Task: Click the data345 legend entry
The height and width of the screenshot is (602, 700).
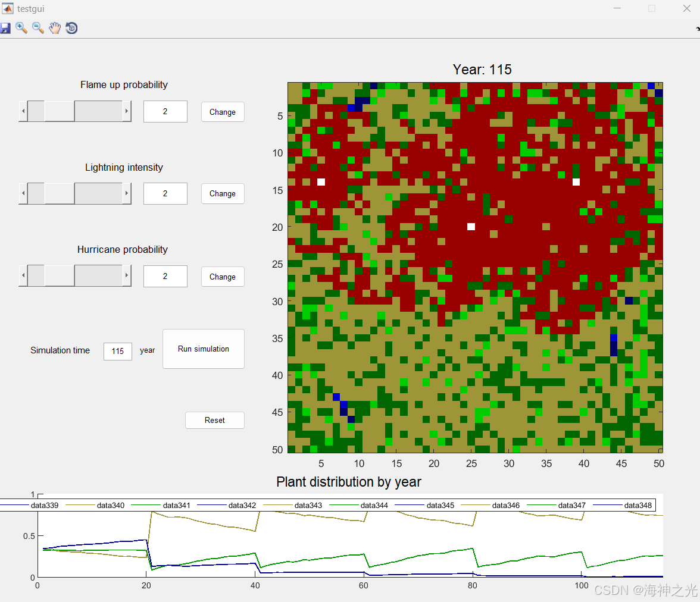Action: pos(425,505)
